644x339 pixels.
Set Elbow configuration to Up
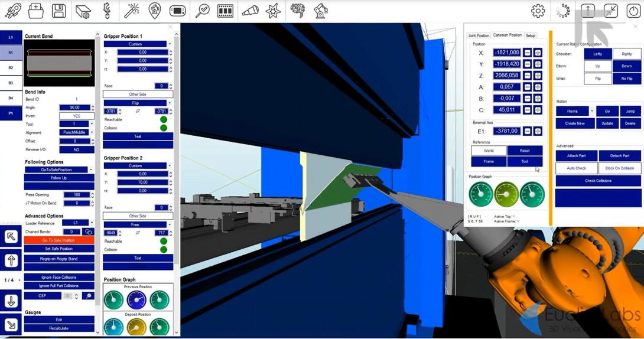point(597,66)
